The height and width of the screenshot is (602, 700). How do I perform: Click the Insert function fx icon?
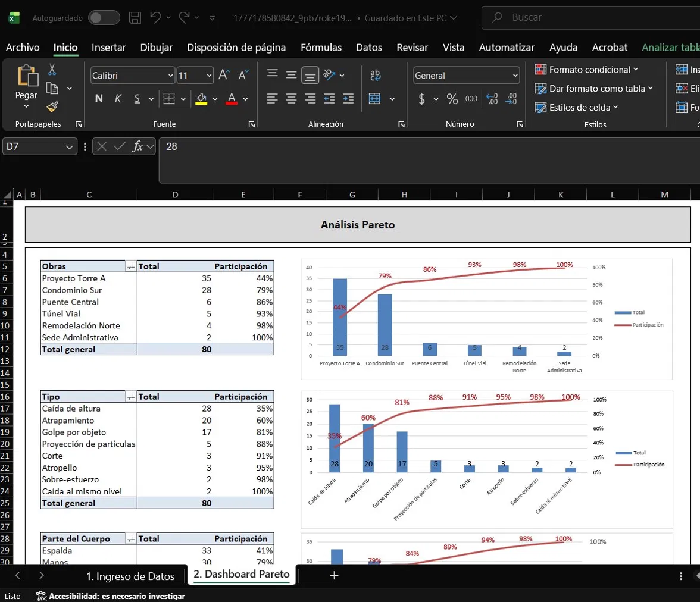tap(137, 146)
